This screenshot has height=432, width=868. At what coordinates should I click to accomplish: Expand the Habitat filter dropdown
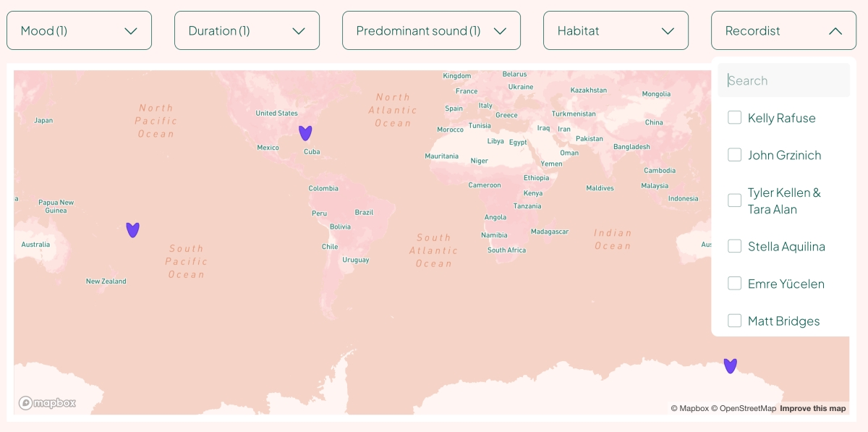[616, 30]
